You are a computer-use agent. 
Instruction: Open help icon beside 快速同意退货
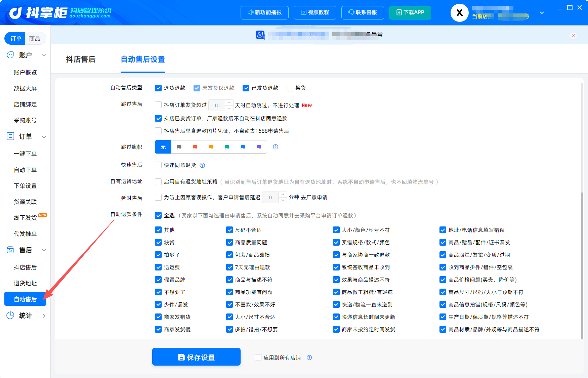click(x=202, y=165)
